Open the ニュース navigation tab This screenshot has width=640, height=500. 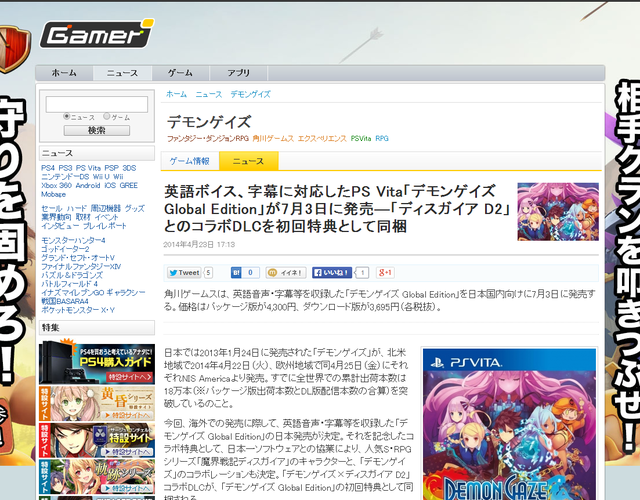(122, 73)
